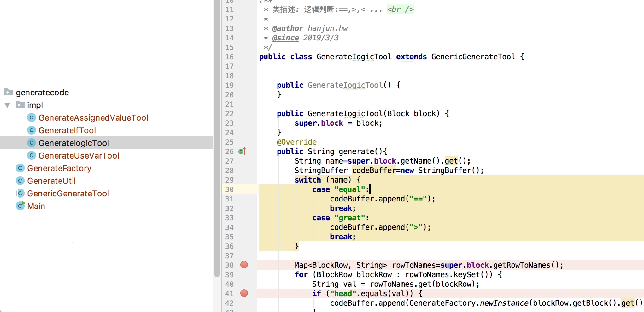Click the switch keyword on line 29
This screenshot has height=312, width=644.
307,180
